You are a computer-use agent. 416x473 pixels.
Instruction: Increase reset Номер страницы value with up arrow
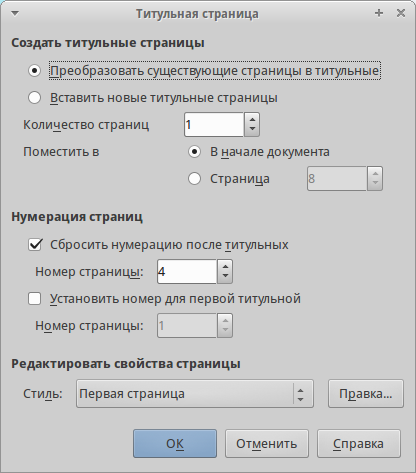coord(225,267)
